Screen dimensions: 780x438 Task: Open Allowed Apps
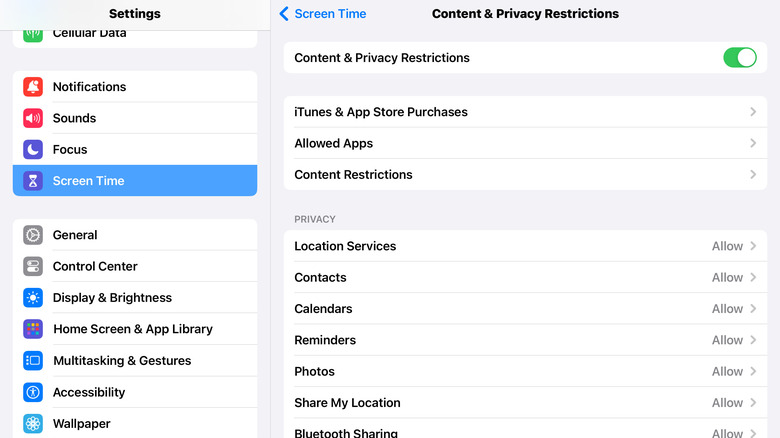[x=525, y=143]
